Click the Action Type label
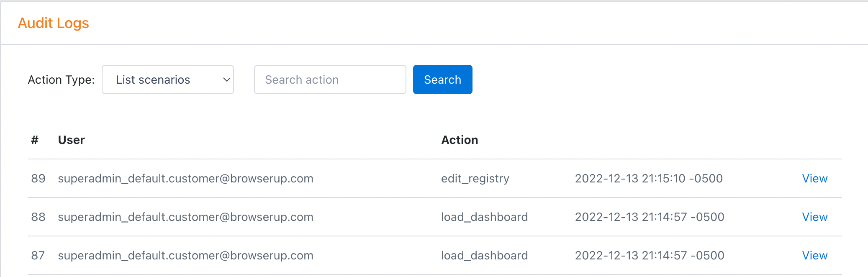Image resolution: width=868 pixels, height=277 pixels. tap(61, 80)
